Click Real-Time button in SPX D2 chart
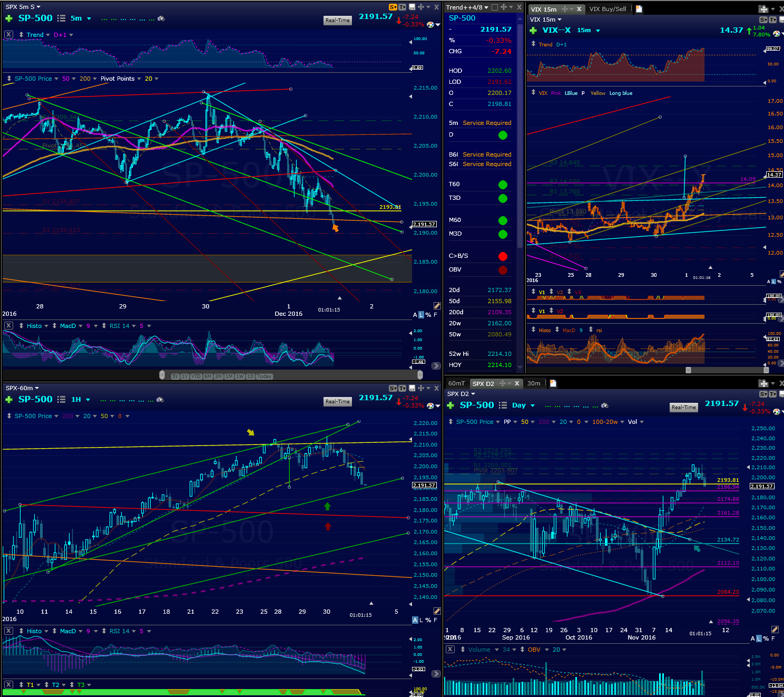Image resolution: width=784 pixels, height=697 pixels. 684,407
